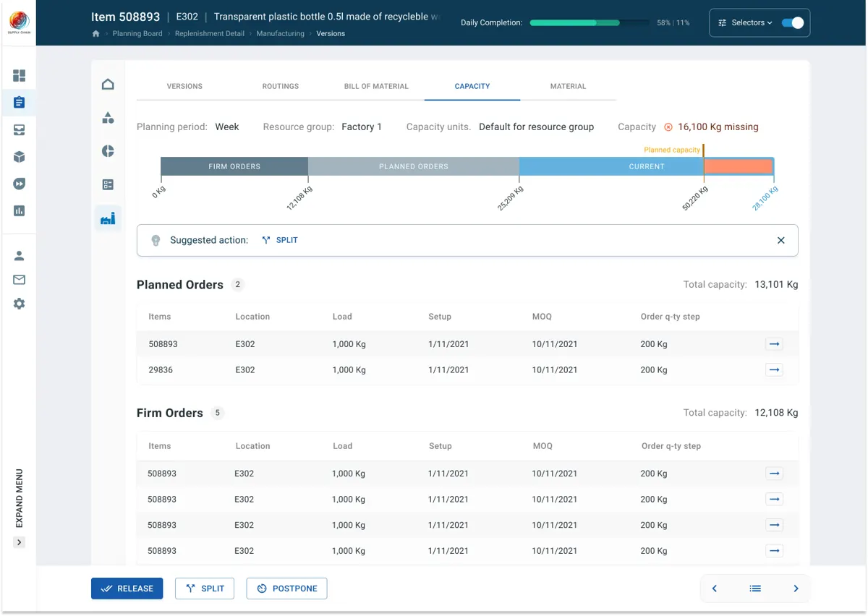
Task: Open arrow for first Firm Orders row
Action: [x=774, y=474]
